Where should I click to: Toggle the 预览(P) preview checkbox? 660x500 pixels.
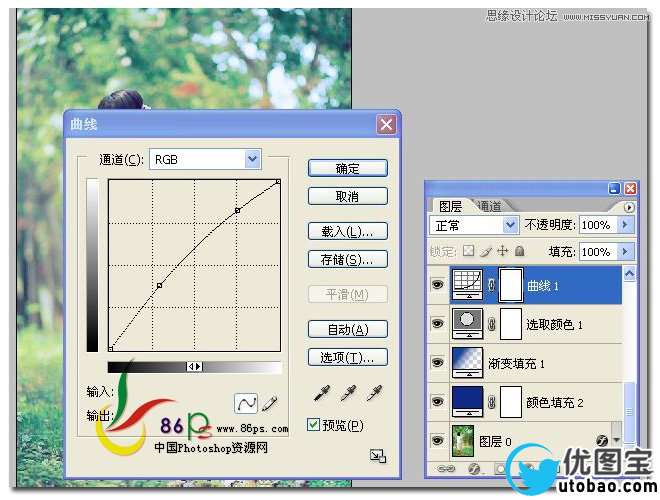pos(313,425)
